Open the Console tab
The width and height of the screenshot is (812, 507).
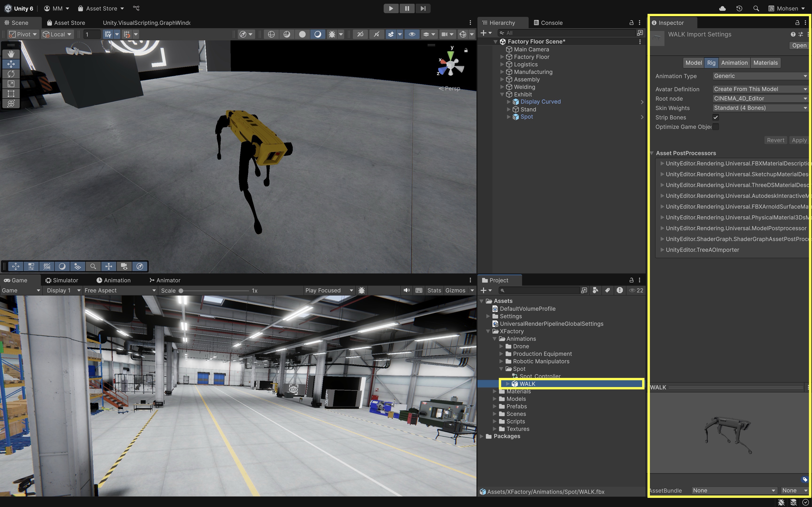(548, 23)
